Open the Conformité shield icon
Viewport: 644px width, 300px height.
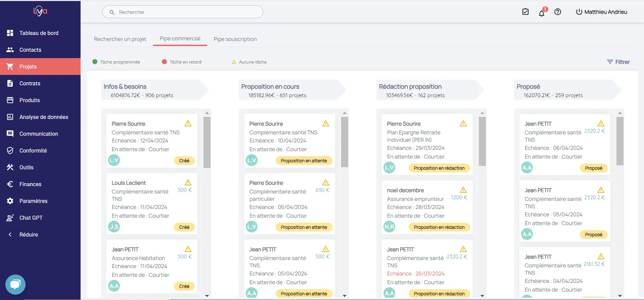pos(10,151)
